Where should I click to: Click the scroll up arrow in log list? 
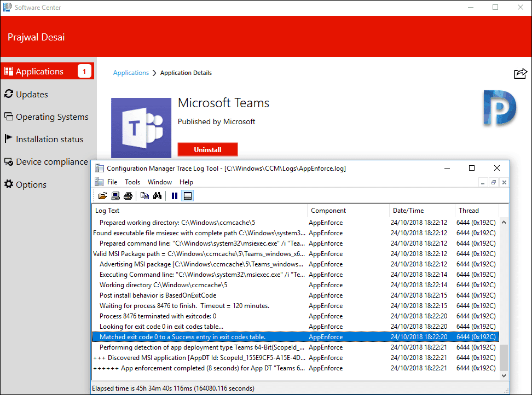coord(504,223)
